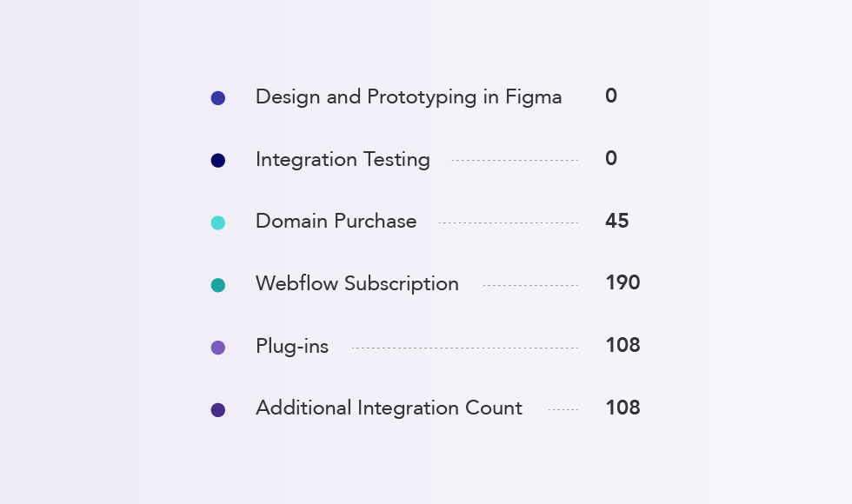
Task: Click the blue dot beside Design and Prototyping
Action: (218, 98)
